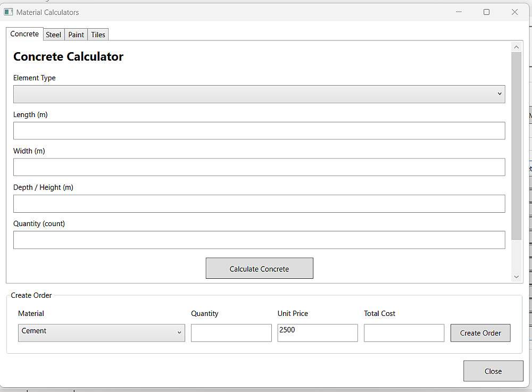Click the Close button at bottom
Viewport: 532px width, 392px height.
(493, 371)
